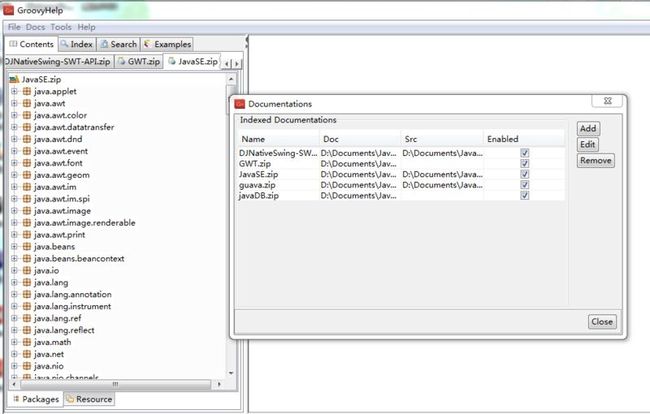The image size is (650, 414).
Task: Open the File menu
Action: 14,27
